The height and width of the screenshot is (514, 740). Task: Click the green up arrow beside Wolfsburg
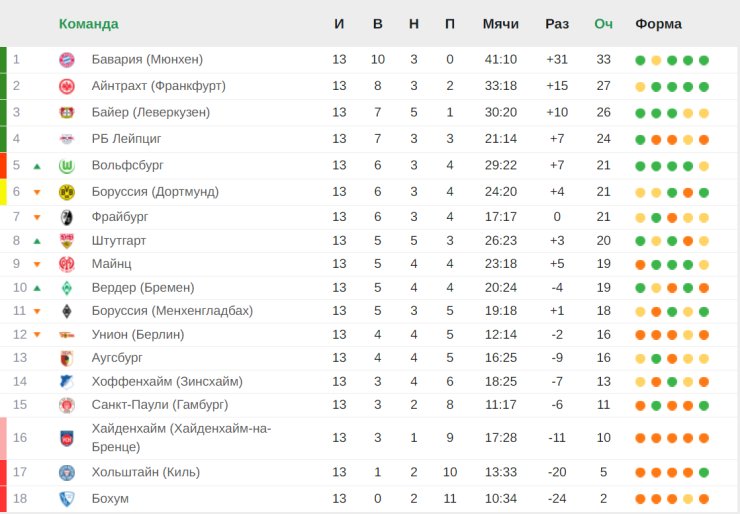(37, 166)
